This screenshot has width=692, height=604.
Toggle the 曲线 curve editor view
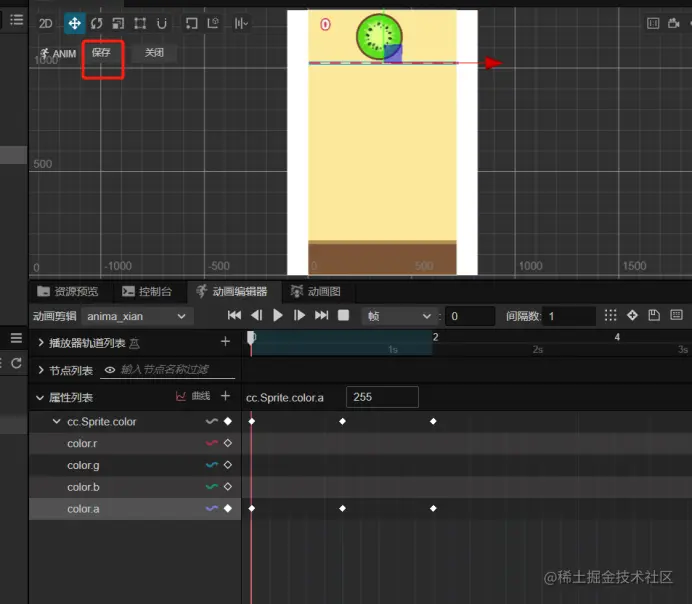tap(193, 396)
